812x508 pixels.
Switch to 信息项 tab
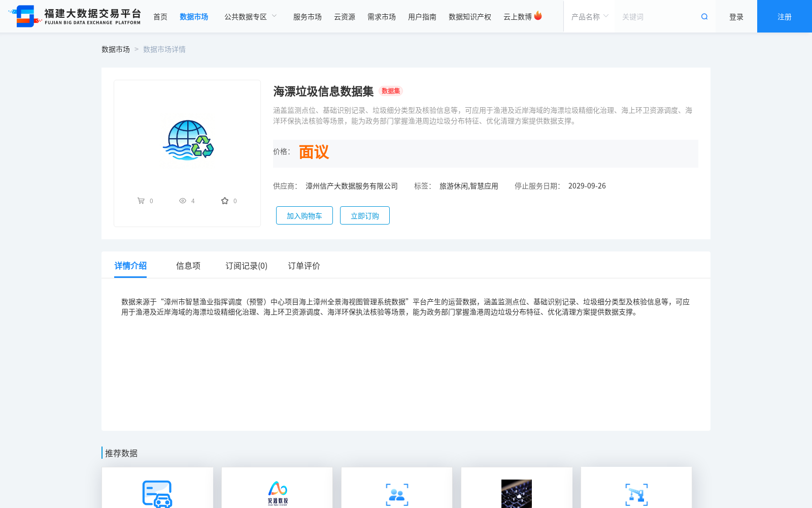pos(188,266)
